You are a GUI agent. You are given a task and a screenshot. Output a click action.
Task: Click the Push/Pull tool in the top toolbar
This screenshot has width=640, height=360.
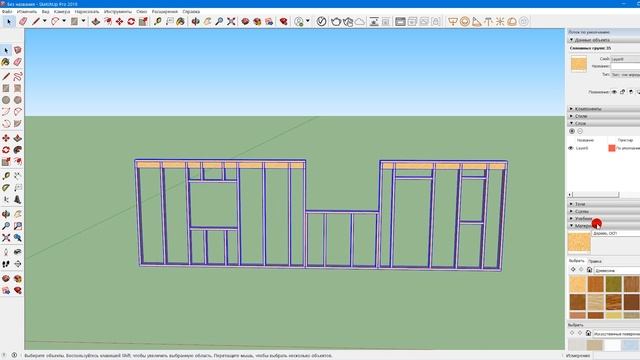[96, 21]
